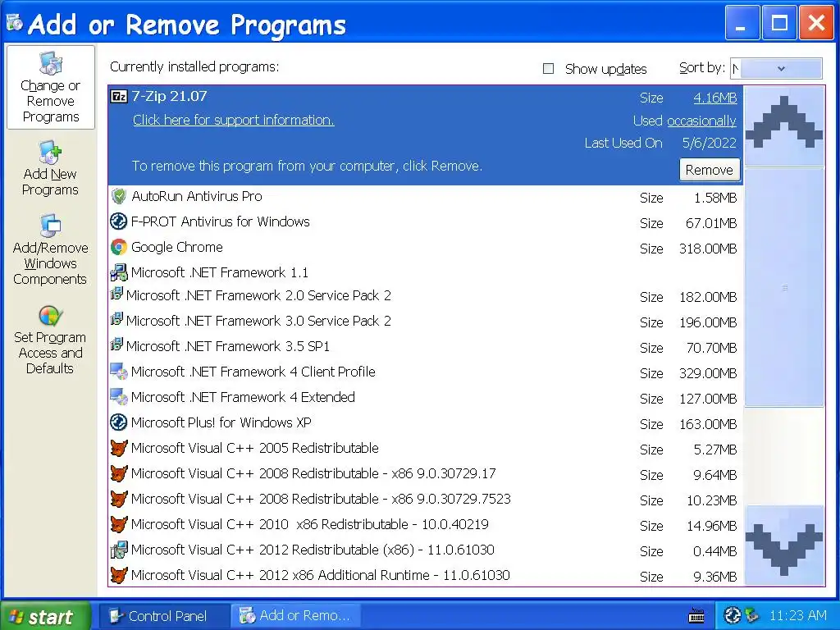Image resolution: width=840 pixels, height=630 pixels.
Task: Select .NET Framework 2.0 Service Pack 2 entry
Action: 426,295
